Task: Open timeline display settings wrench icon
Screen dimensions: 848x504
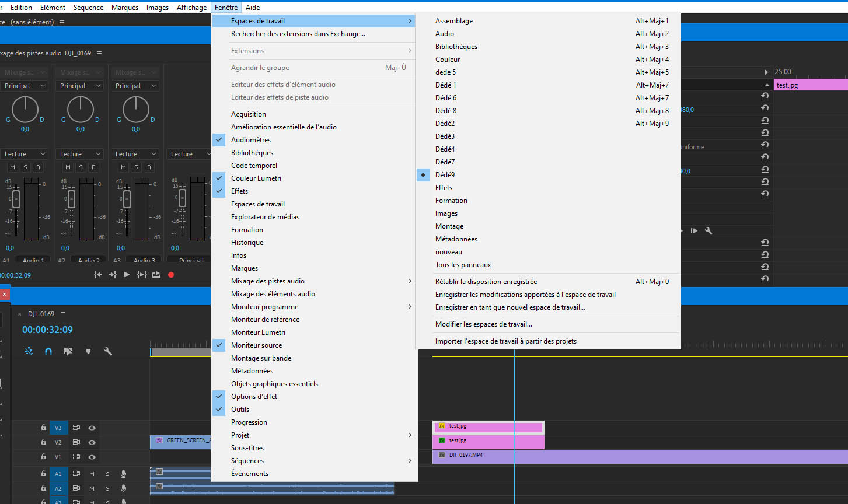Action: click(108, 351)
